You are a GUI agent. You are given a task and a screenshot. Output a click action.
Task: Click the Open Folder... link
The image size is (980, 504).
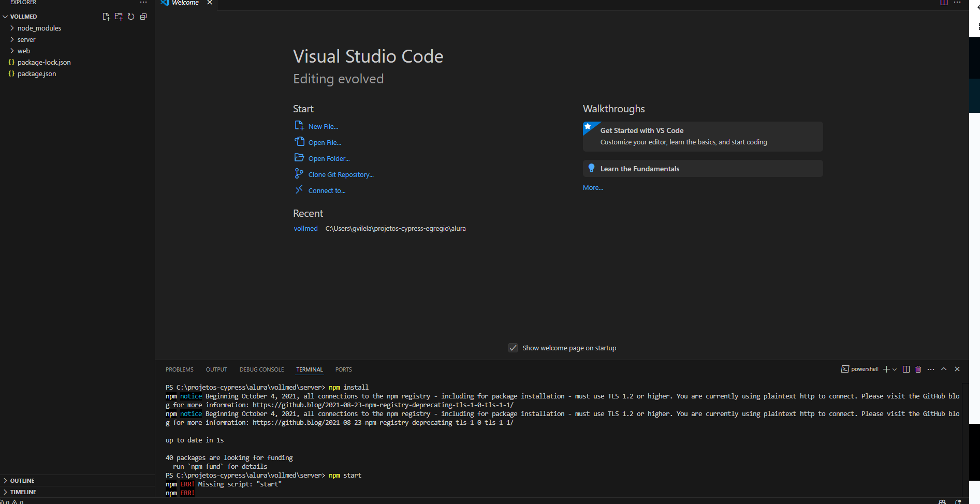[329, 158]
